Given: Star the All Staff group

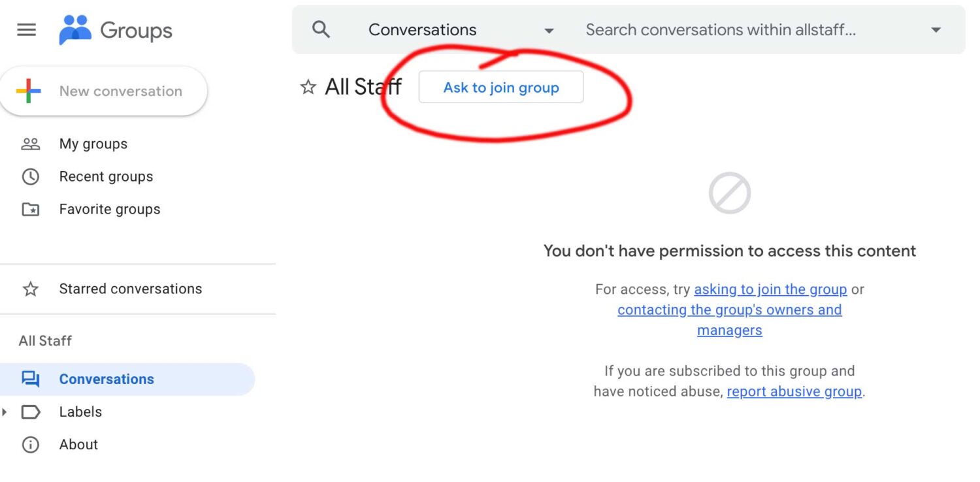Looking at the screenshot, I should (308, 88).
